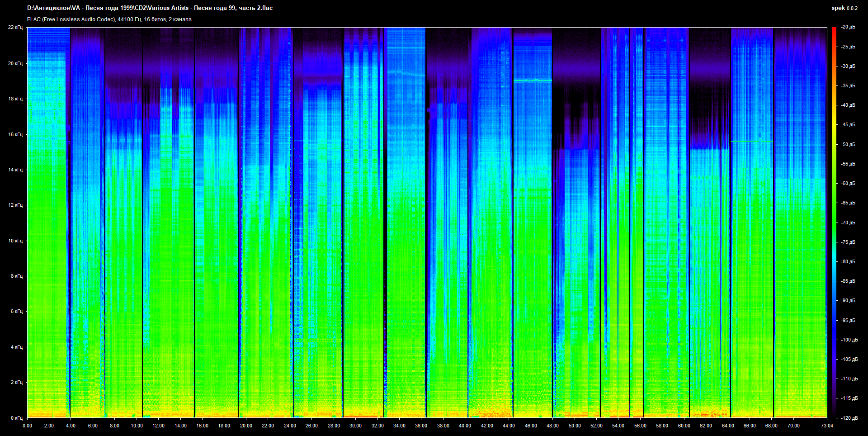Click the 16 кГц frequency axis label
Viewport: 868px width, 436px height.
(15, 134)
